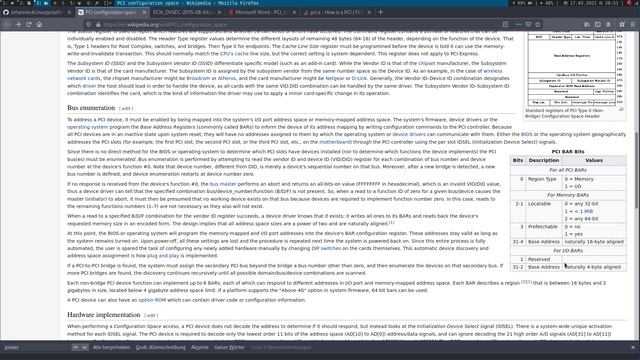Click the 'Region Type' table cell

(x=544, y=182)
